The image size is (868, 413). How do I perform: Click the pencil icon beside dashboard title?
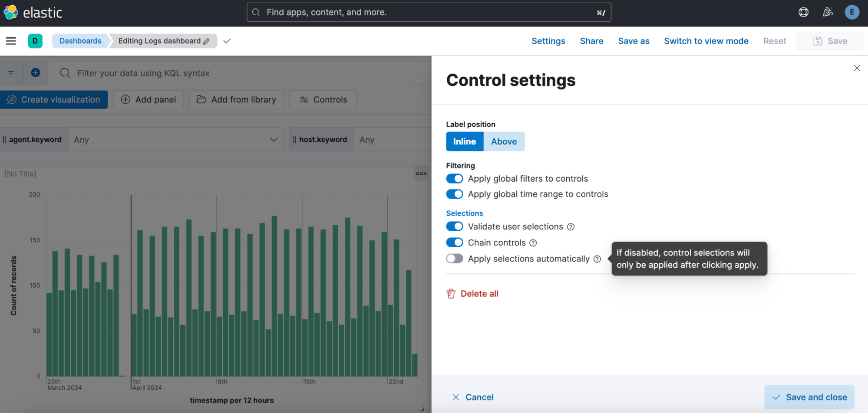pos(207,41)
